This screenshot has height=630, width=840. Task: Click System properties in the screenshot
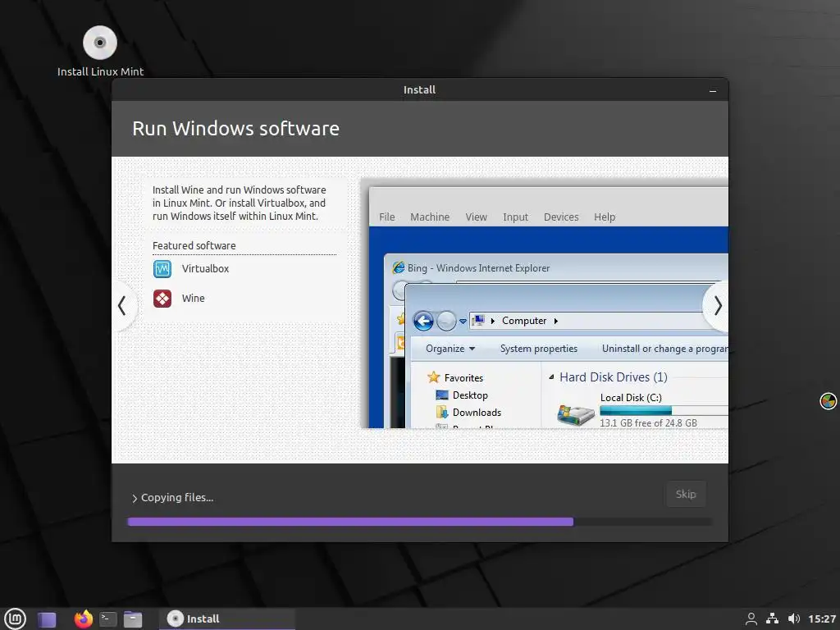538,349
